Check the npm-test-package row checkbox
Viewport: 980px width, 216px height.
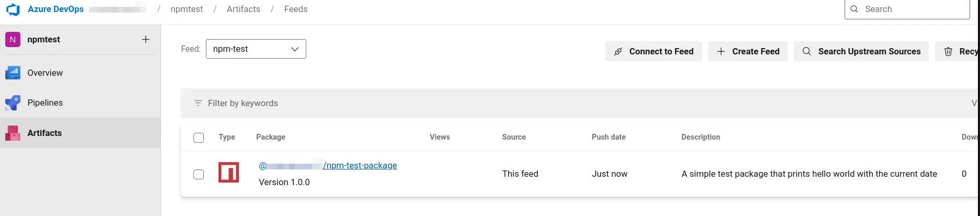(199, 174)
